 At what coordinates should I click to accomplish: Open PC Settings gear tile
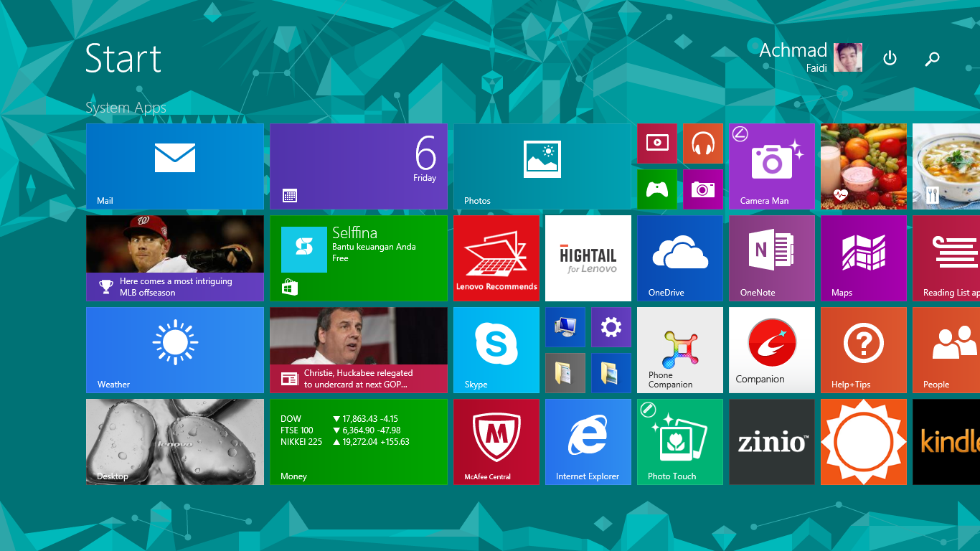pyautogui.click(x=611, y=327)
